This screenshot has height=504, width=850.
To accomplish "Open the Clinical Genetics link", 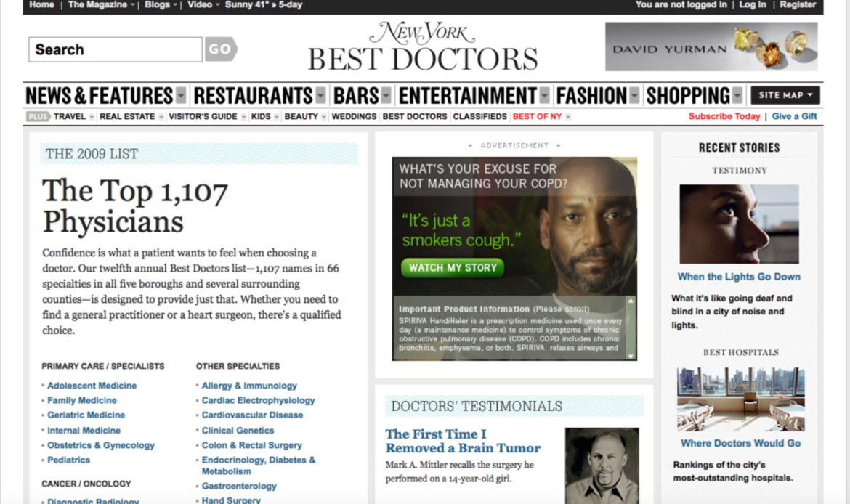I will coord(238,431).
